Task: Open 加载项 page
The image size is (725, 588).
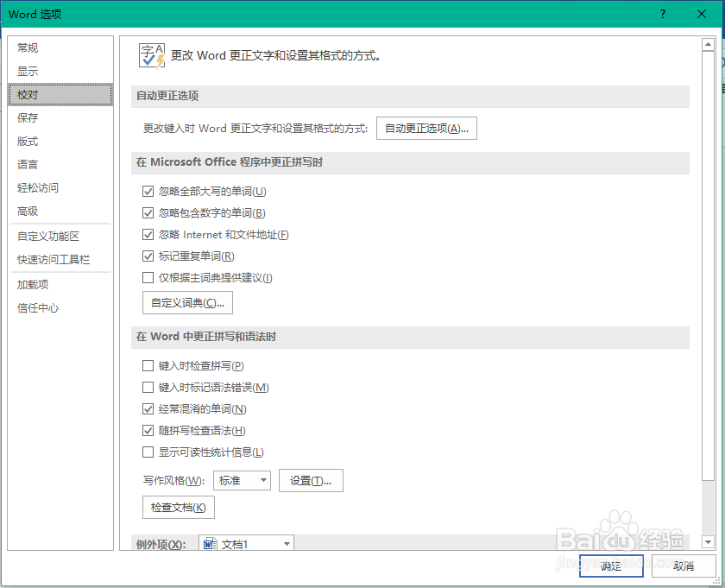Action: coord(60,285)
